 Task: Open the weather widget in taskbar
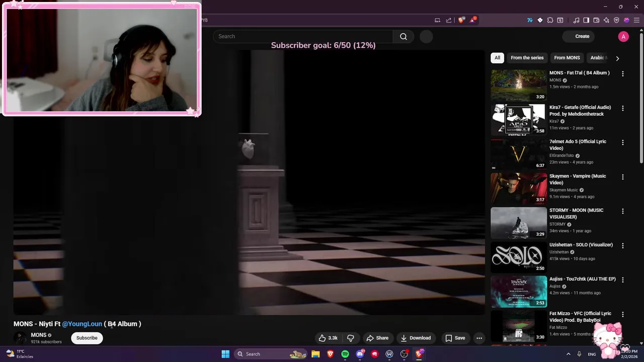(x=19, y=354)
